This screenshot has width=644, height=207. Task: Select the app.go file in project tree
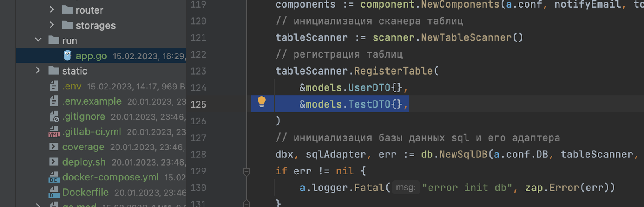point(91,56)
